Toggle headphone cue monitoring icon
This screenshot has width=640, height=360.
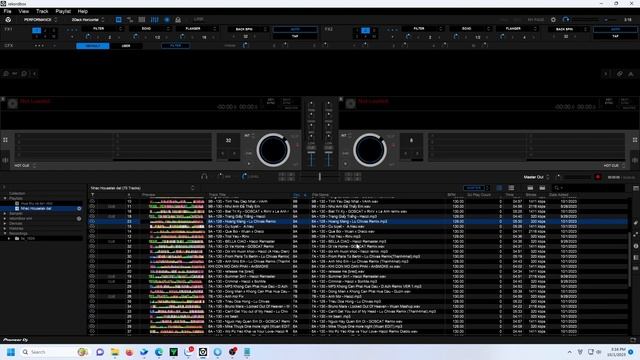coord(204,176)
